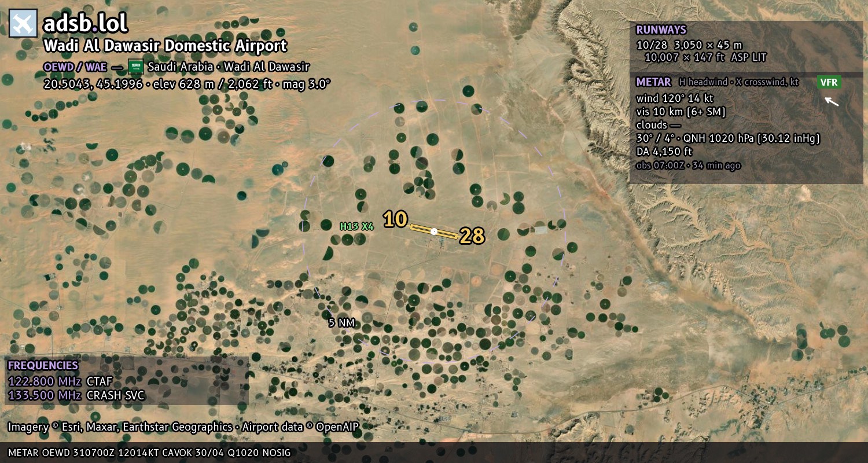
Task: Click the adsb.lol airplane logo icon
Action: [23, 24]
